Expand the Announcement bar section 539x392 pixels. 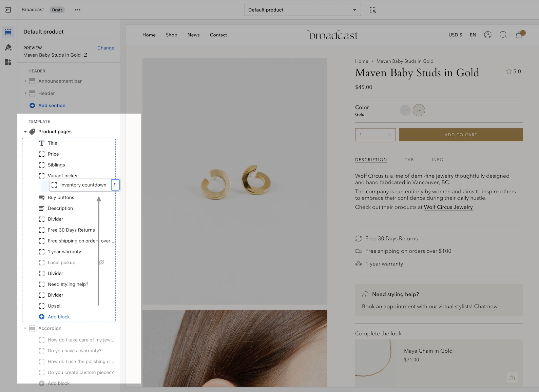pos(25,81)
